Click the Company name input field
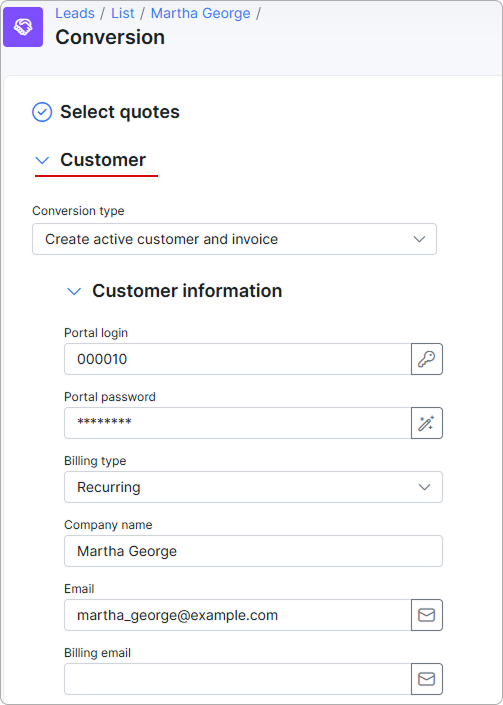503x705 pixels. [254, 551]
